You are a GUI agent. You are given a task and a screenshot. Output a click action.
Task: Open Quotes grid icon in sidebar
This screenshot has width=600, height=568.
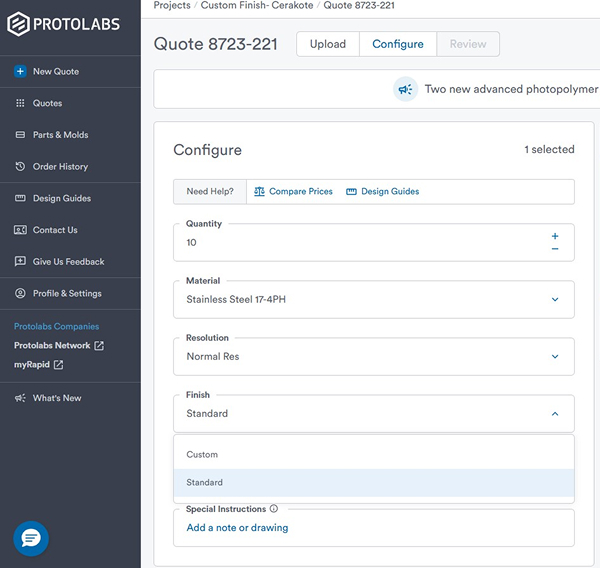[20, 103]
